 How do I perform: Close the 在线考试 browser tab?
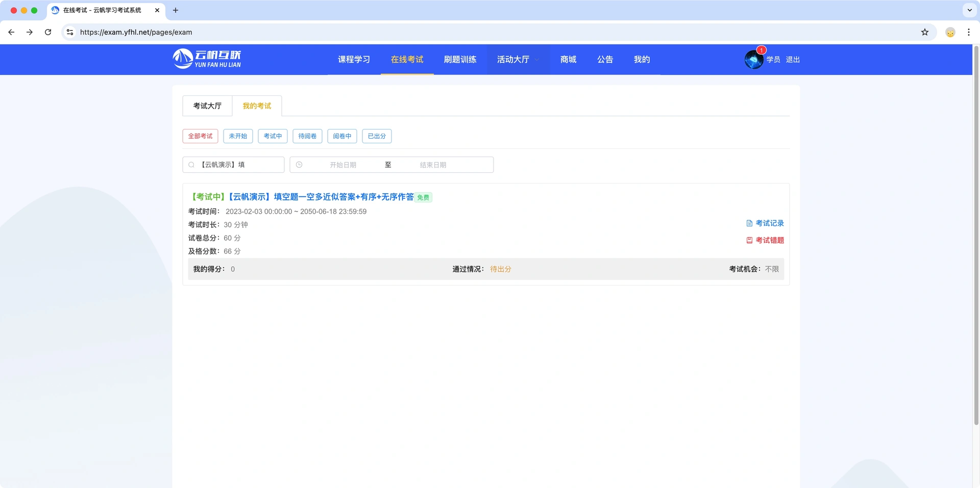coord(157,10)
